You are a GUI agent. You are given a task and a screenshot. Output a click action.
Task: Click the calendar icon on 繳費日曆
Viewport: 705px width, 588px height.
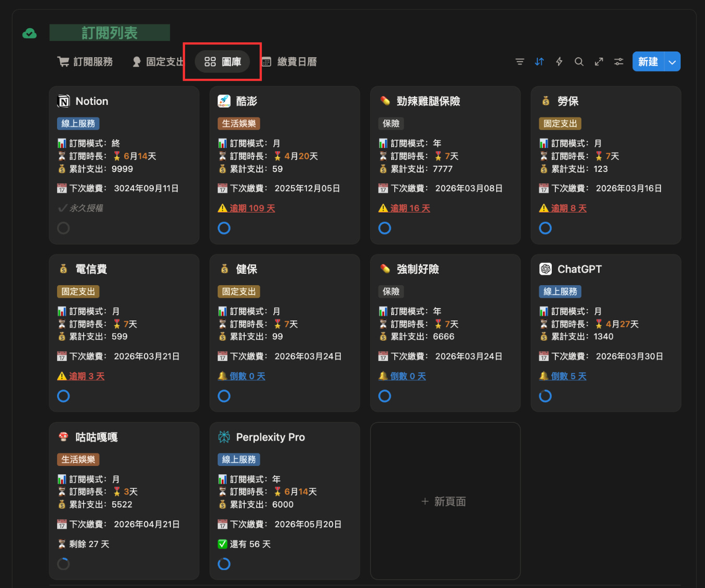tap(266, 62)
